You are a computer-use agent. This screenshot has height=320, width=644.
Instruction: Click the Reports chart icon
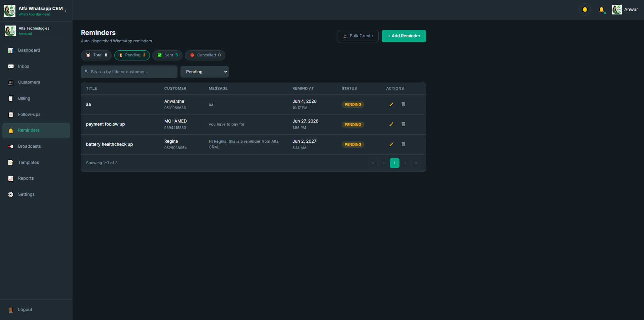[x=11, y=178]
